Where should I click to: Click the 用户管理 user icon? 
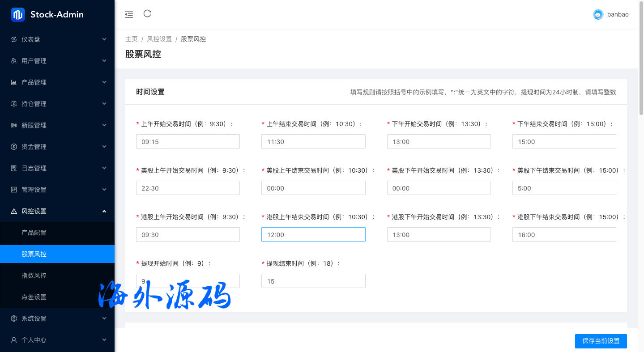(14, 61)
